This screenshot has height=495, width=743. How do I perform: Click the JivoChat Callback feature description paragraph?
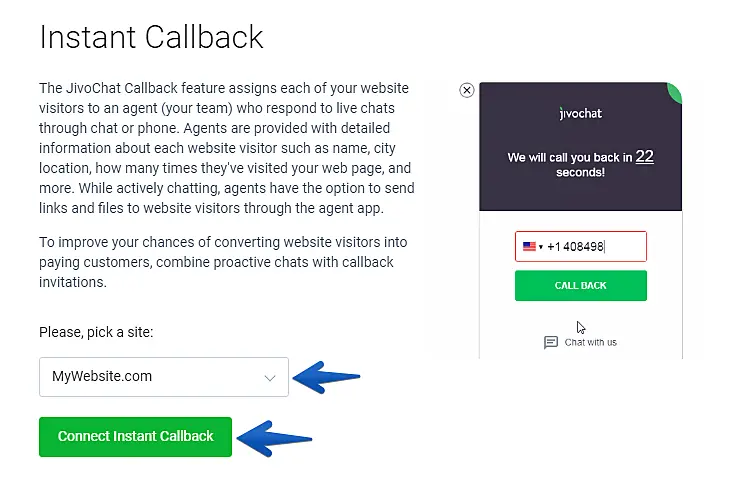226,148
